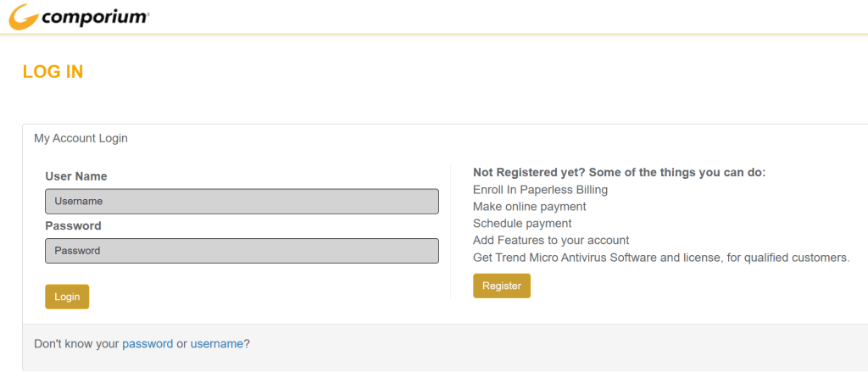Screen dimensions: 868x372
Task: Click Add Features to your account text
Action: [x=551, y=241]
